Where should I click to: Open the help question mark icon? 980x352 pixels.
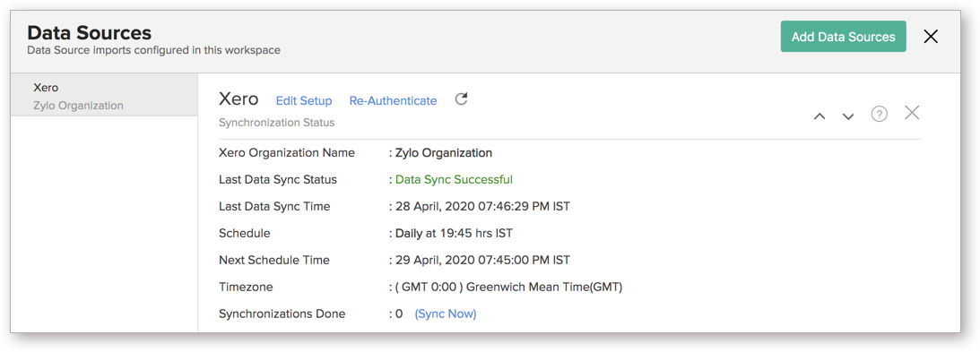click(x=880, y=115)
